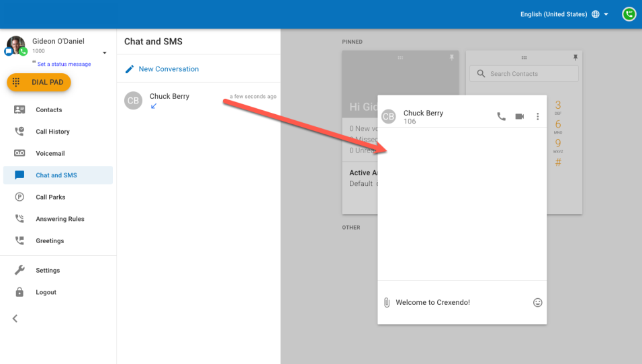Click the Logout lock icon

[x=19, y=292]
